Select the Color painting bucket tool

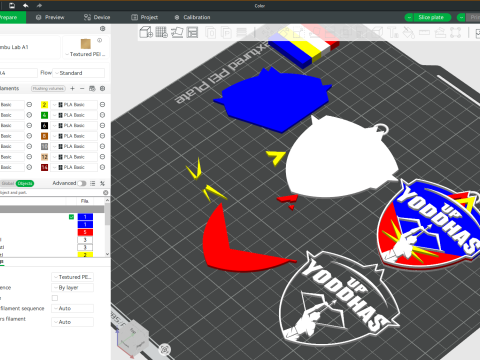408,32
